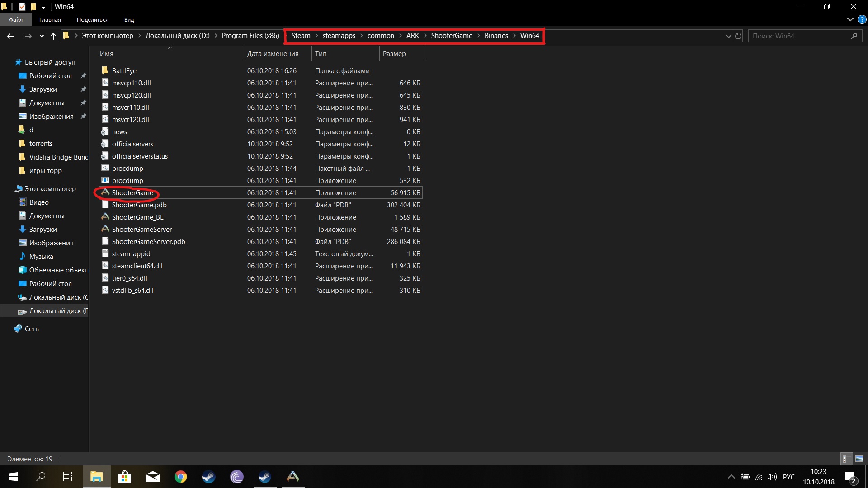Open the Microsoft Store taskbar icon

(x=124, y=477)
